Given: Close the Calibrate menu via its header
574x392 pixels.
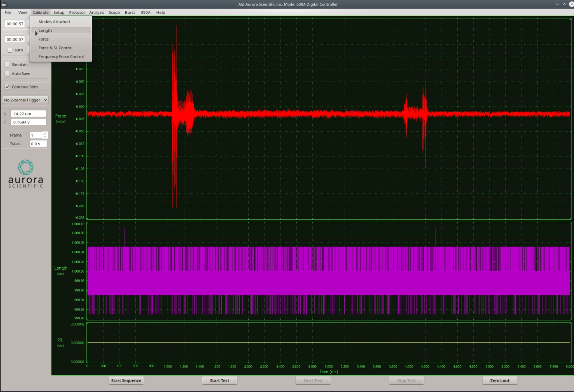Looking at the screenshot, I should tap(40, 12).
